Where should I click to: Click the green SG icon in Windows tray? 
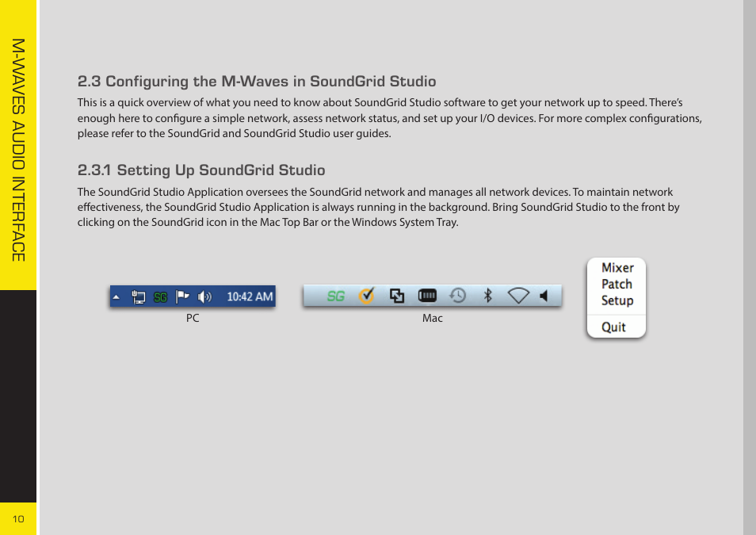tap(161, 297)
